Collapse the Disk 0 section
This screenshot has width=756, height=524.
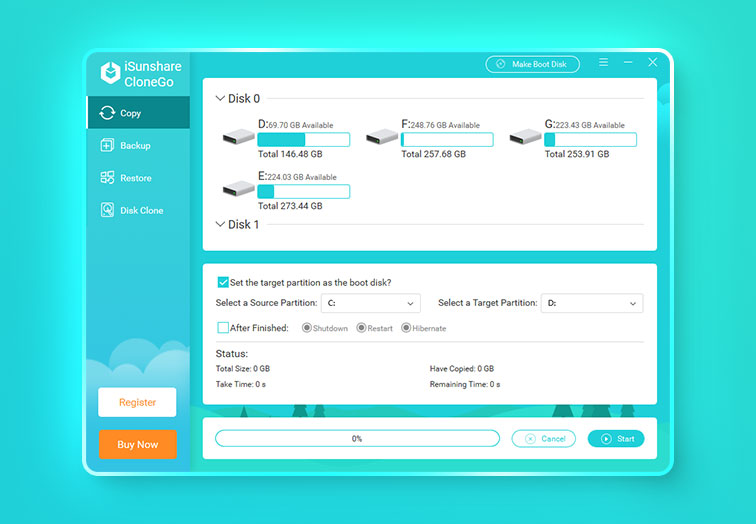tap(220, 98)
